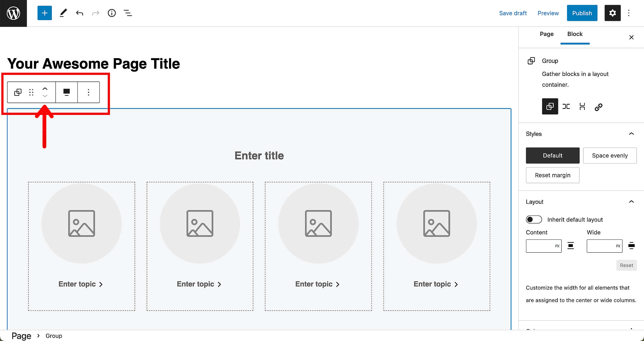Collapse the Layout panel

(631, 202)
